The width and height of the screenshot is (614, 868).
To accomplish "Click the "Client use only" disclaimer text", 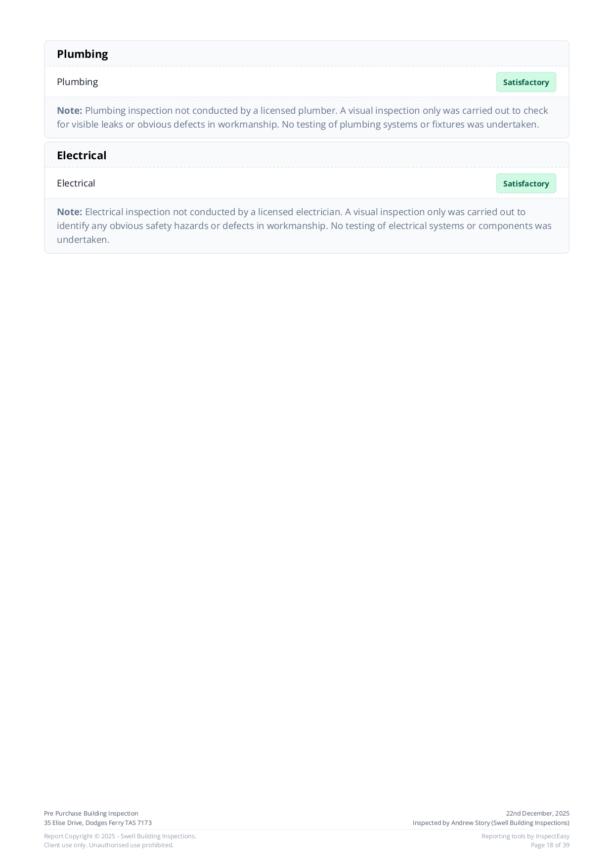I will pos(109,845).
